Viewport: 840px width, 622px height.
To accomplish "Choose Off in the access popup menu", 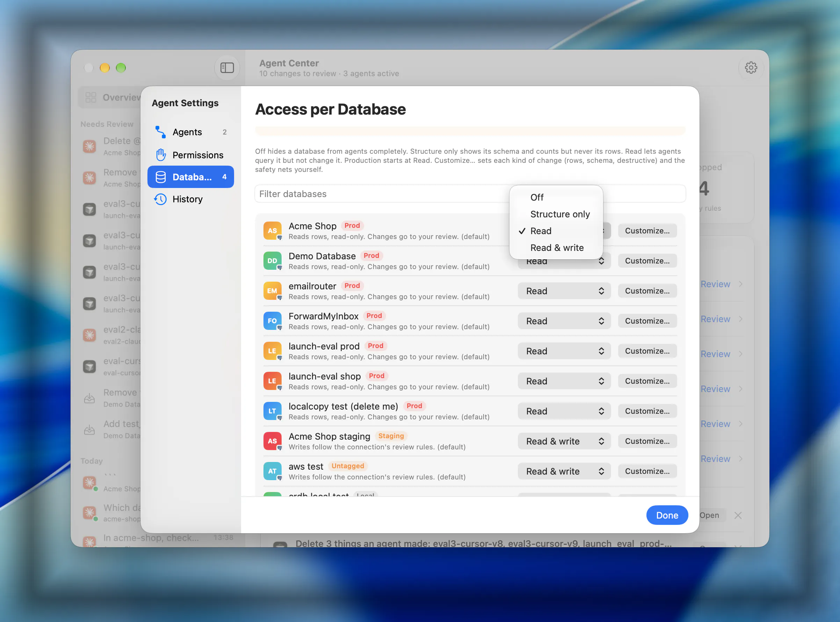I will (556, 197).
